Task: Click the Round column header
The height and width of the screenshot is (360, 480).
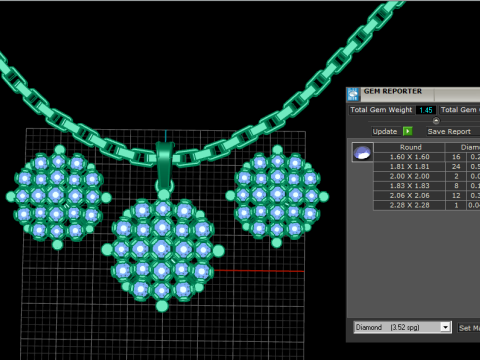Action: coord(410,147)
